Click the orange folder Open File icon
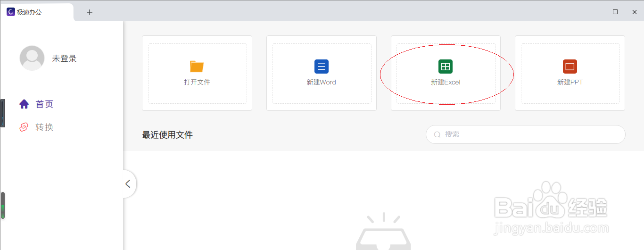644x250 pixels. tap(197, 67)
